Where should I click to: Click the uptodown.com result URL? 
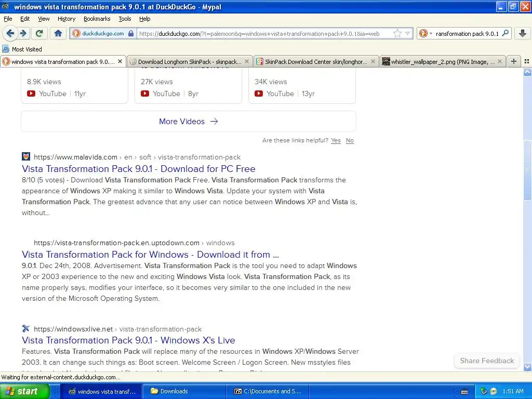click(x=134, y=243)
